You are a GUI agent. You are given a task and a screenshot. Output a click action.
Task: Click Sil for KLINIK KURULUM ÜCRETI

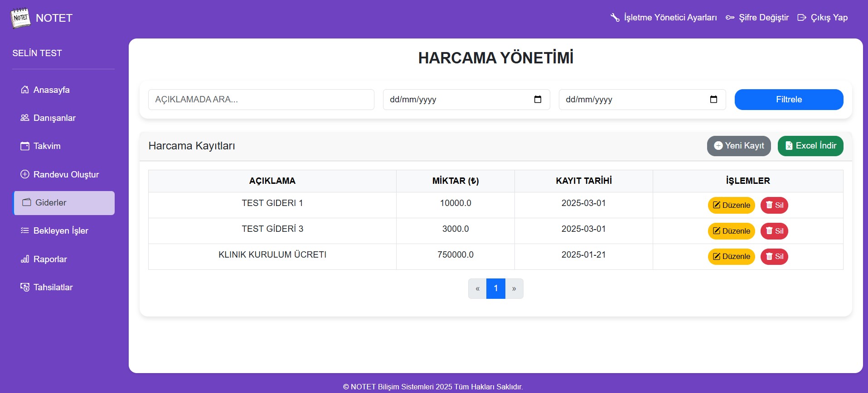tap(774, 256)
